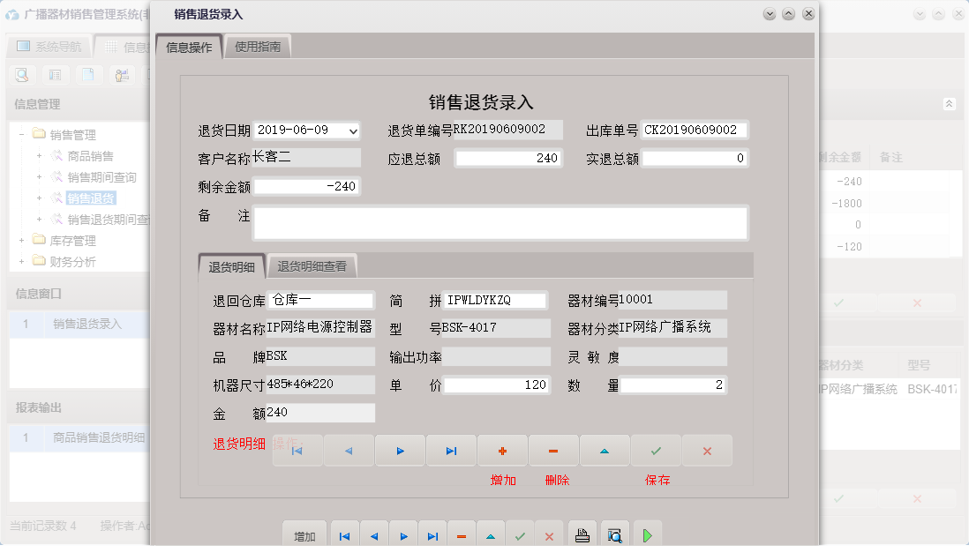Click the green 保存 checkmark in 退货明细
Image resolution: width=969 pixels, height=560 pixels.
tap(656, 450)
